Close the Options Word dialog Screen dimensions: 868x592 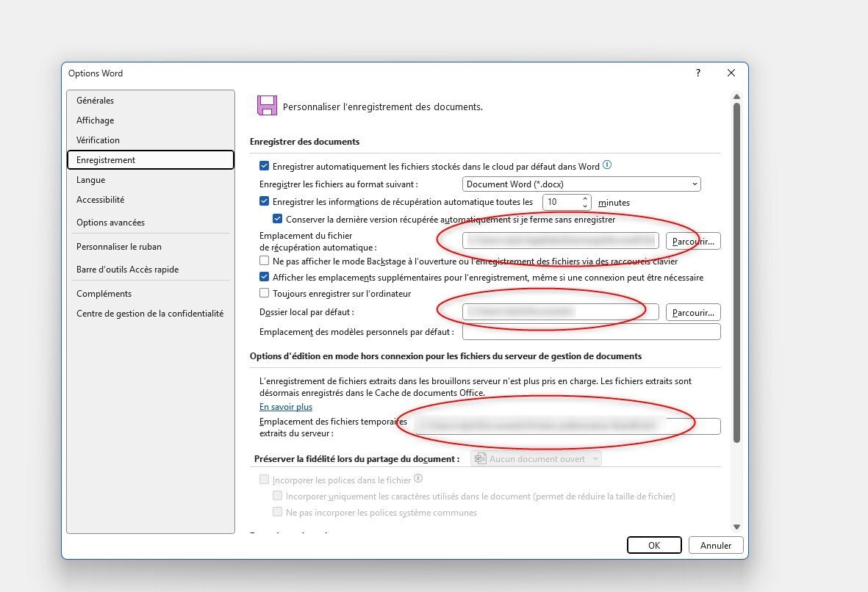[731, 73]
